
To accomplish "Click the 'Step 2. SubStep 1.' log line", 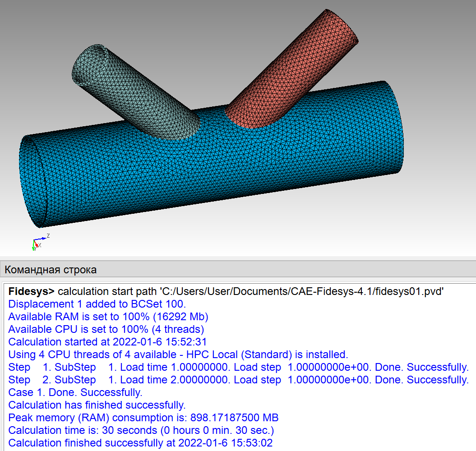I will (x=239, y=380).
